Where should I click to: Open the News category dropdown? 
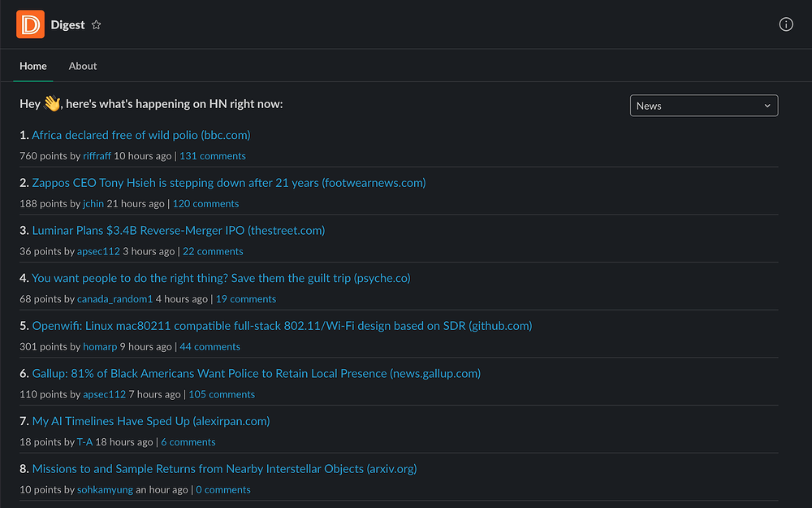click(x=704, y=106)
